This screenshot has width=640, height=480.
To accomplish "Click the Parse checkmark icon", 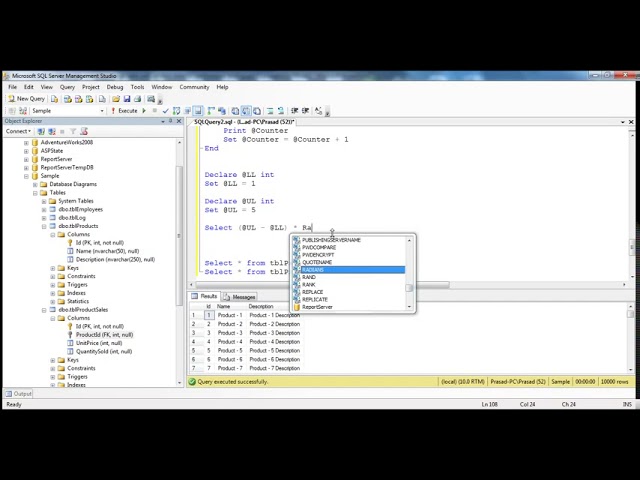I will (x=165, y=111).
